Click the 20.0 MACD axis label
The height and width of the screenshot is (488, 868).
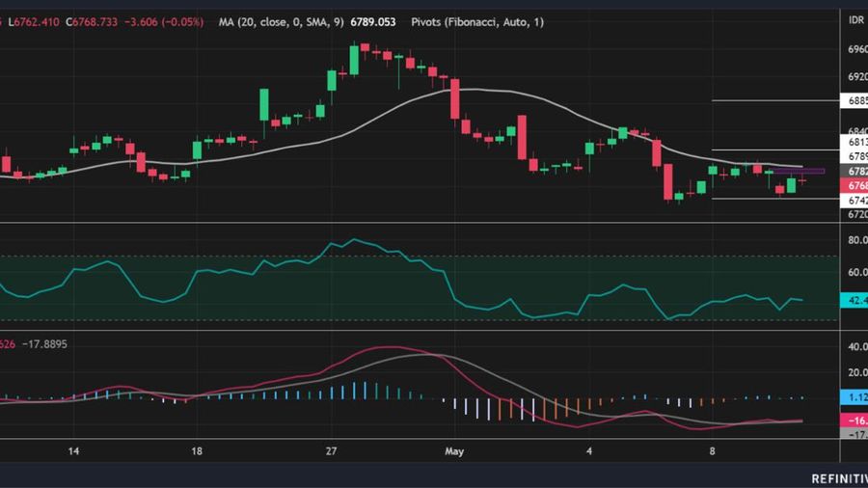(857, 372)
